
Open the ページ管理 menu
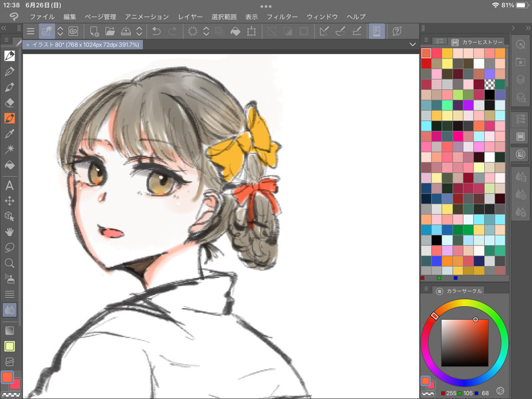(x=100, y=17)
